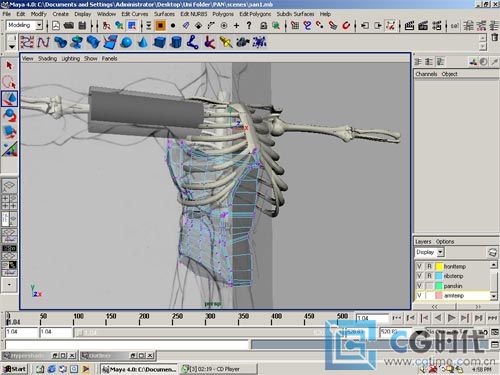The width and height of the screenshot is (500, 375).
Task: Click the first curve shelf icon
Action: tap(27, 42)
